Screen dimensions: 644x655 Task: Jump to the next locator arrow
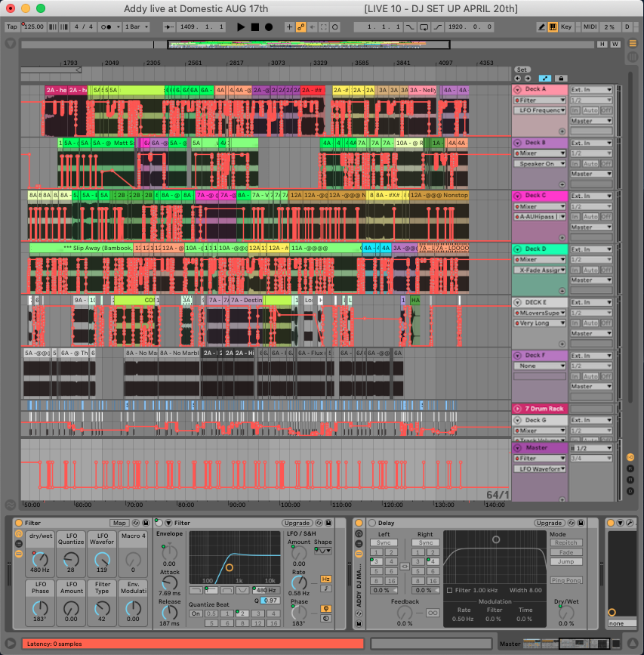click(528, 78)
